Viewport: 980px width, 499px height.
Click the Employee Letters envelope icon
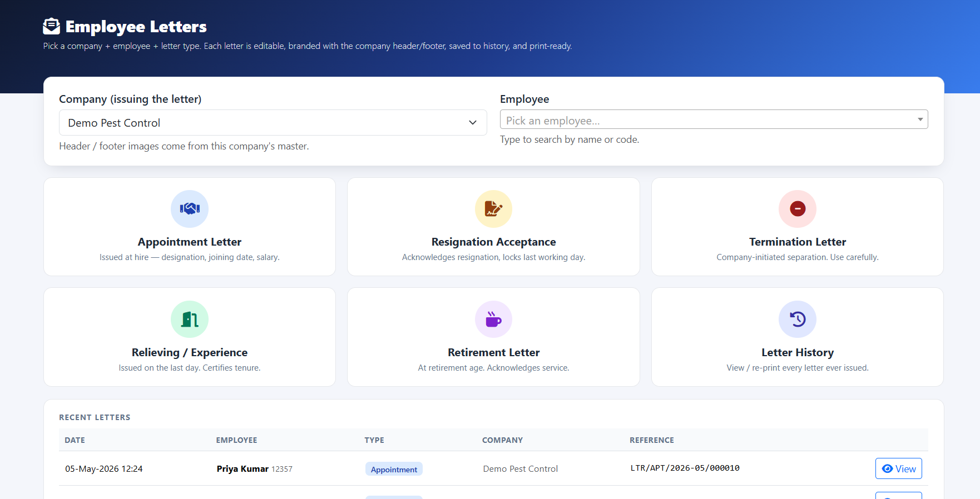(51, 26)
